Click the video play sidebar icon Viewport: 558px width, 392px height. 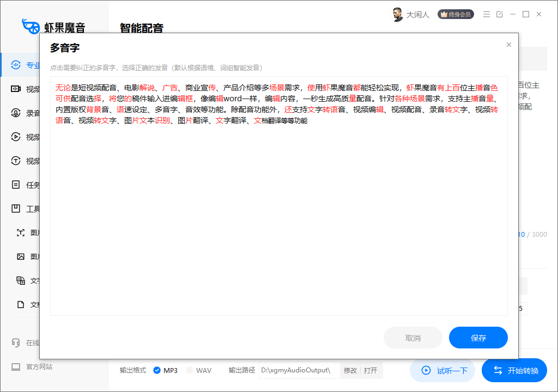16,137
